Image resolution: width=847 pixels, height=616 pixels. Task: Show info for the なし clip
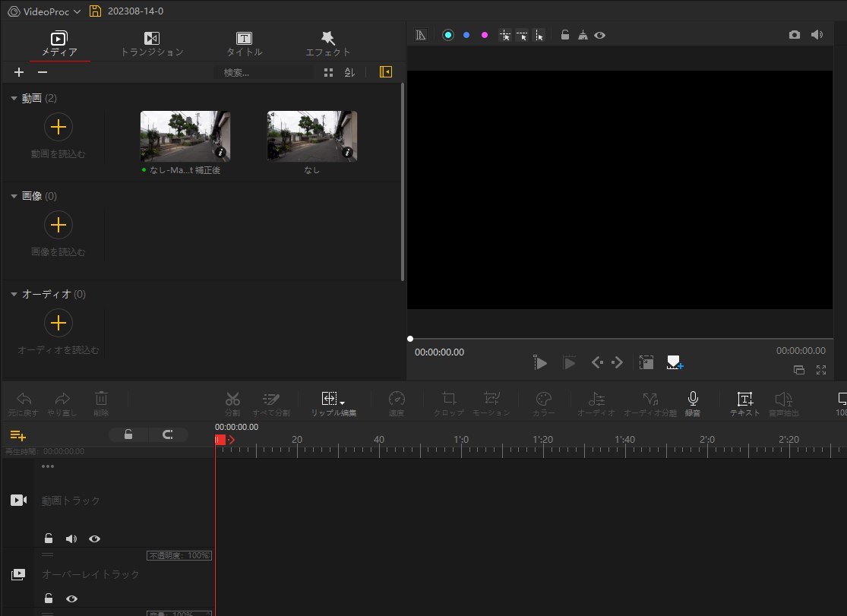(347, 153)
